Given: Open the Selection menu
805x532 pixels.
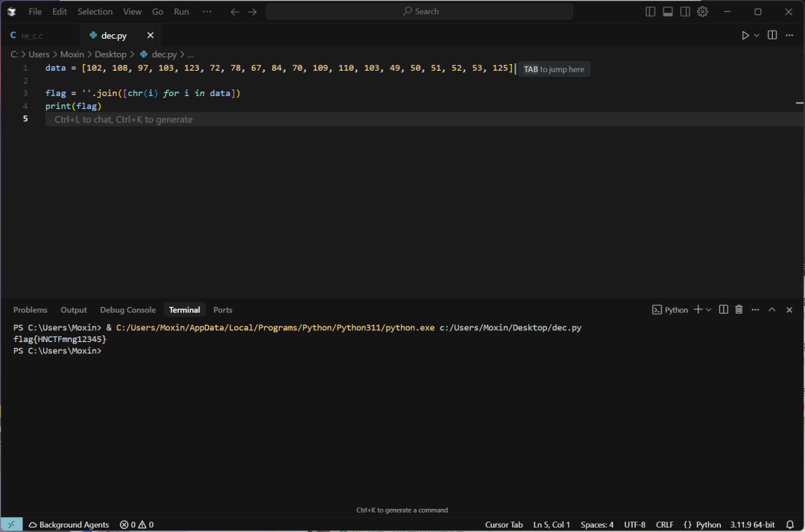Looking at the screenshot, I should 95,11.
